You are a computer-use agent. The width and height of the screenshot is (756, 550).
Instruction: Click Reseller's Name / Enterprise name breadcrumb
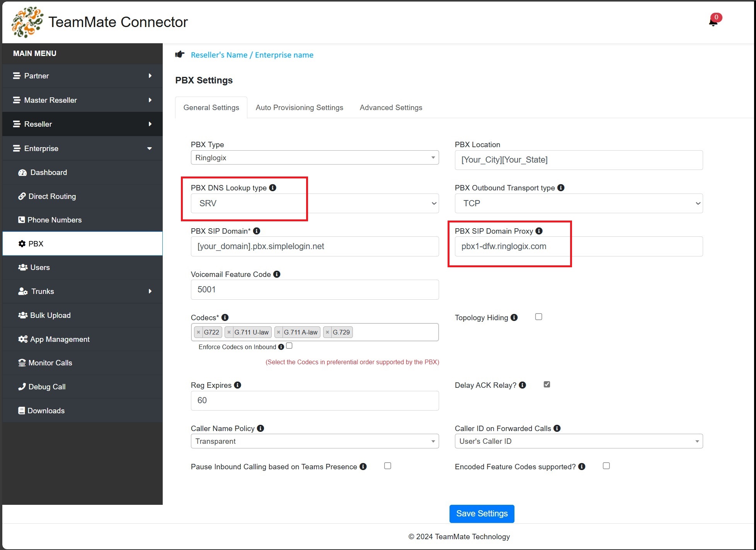click(x=252, y=55)
